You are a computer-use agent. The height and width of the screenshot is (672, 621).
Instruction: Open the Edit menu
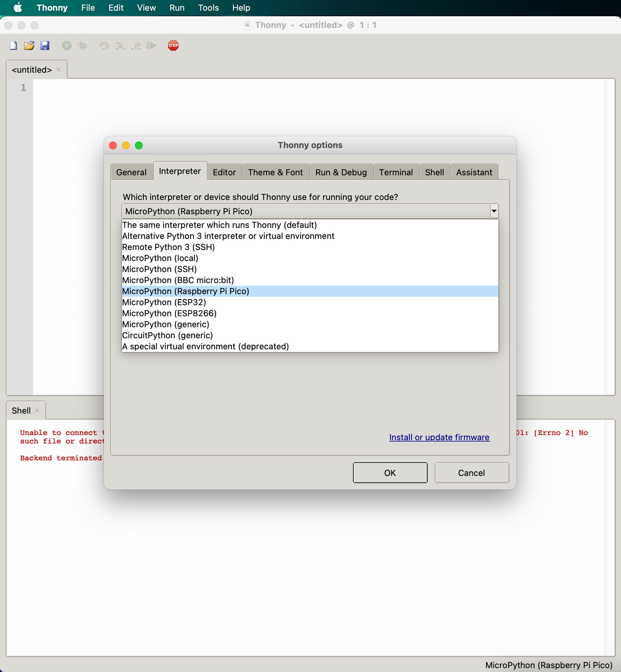click(116, 7)
